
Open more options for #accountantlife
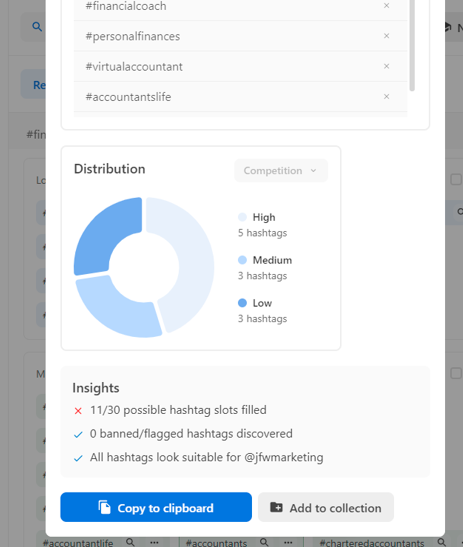(154, 542)
